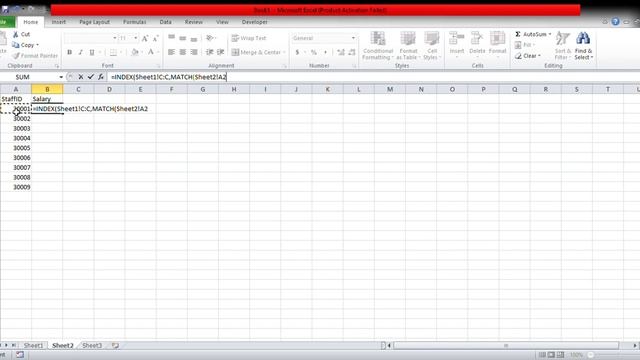Switch to Sheet3 worksheet tab
The image size is (640, 360).
(x=92, y=345)
